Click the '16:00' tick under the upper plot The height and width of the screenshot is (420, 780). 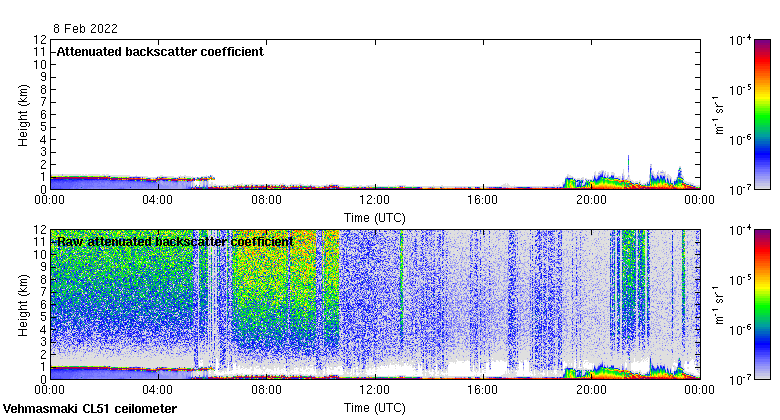(483, 200)
